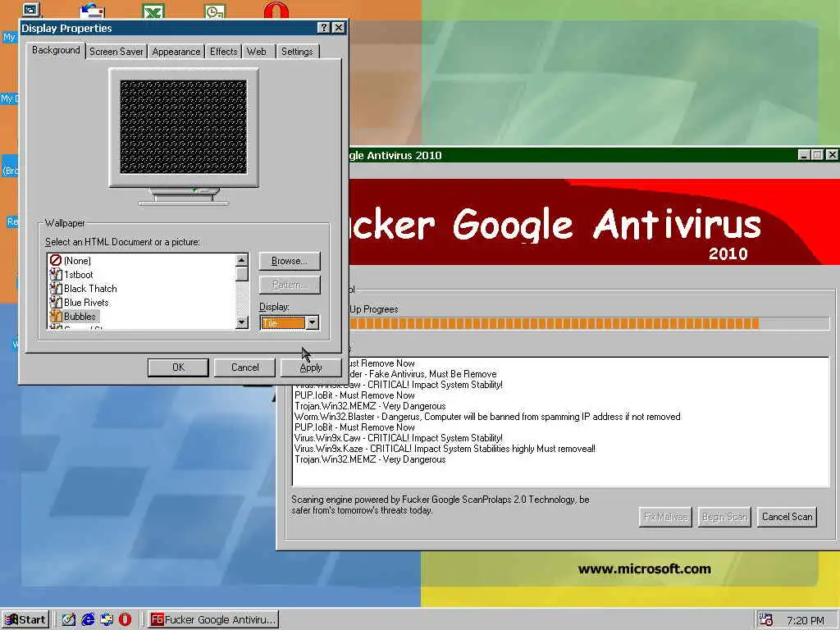Click the help question mark in Display Properties
Screen dimensions: 840x630
[323, 28]
